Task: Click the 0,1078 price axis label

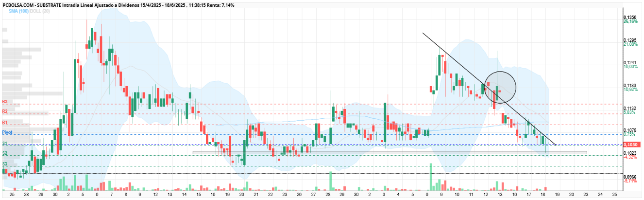Action: [630, 130]
